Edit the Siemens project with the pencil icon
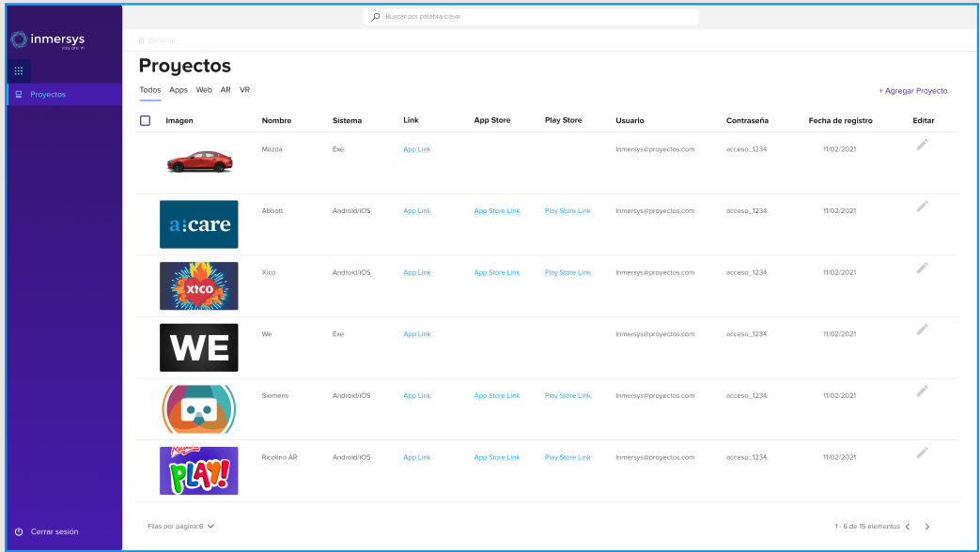Viewport: 980px width, 552px height. click(x=922, y=391)
